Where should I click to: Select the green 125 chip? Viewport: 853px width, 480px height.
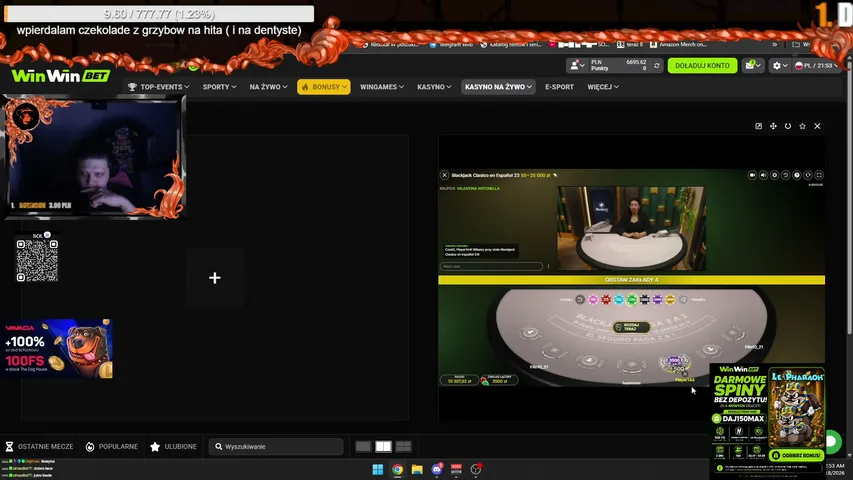point(632,299)
